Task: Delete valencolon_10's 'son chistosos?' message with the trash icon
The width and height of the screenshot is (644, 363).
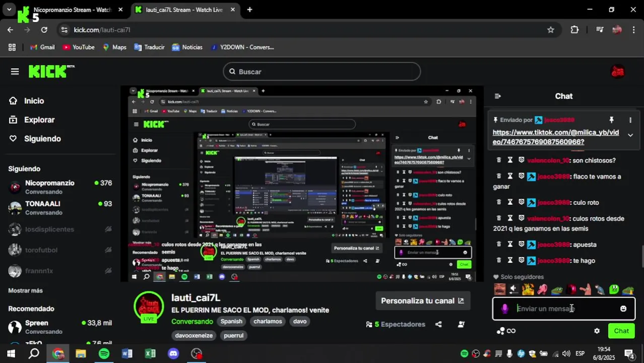Action: (499, 160)
